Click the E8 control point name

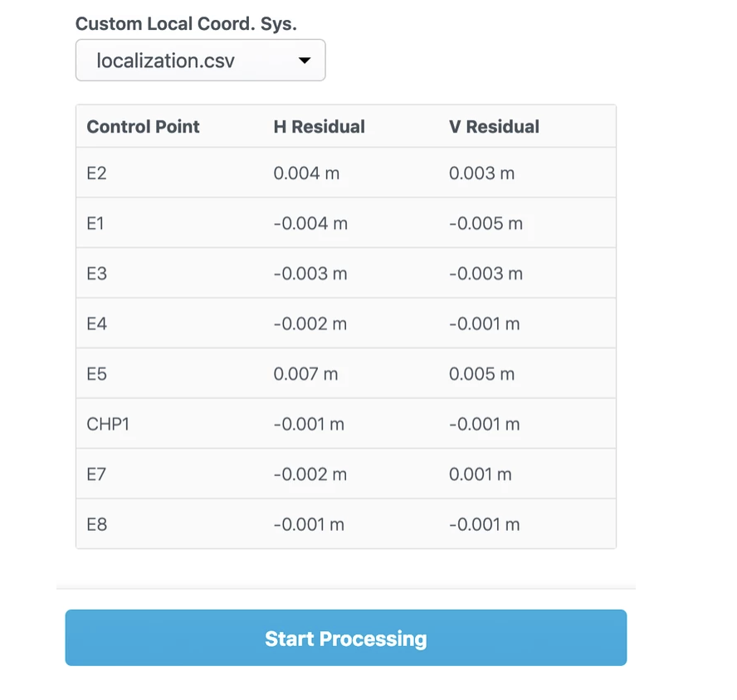[x=97, y=524]
